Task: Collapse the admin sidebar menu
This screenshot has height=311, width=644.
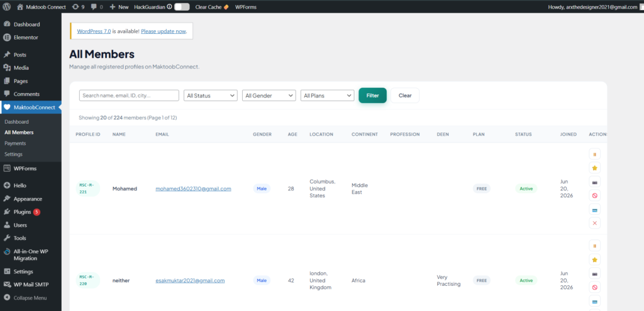Action: tap(31, 298)
